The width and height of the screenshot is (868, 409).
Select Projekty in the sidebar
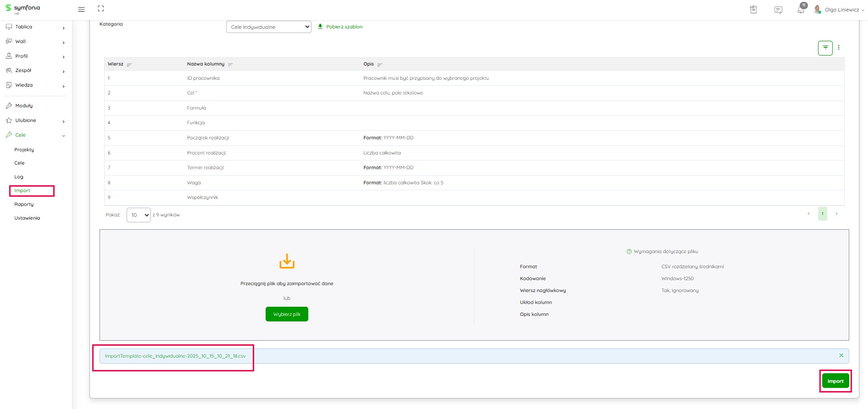(x=24, y=150)
